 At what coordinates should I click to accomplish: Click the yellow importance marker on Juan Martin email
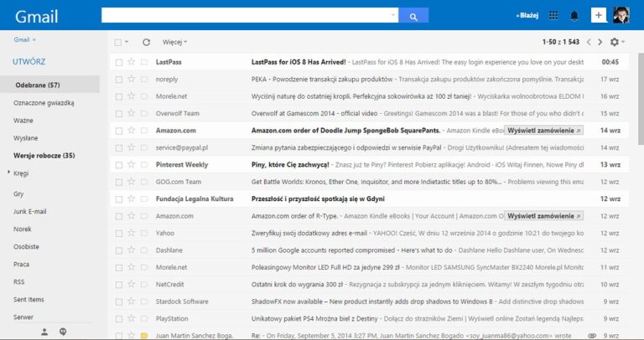144,336
